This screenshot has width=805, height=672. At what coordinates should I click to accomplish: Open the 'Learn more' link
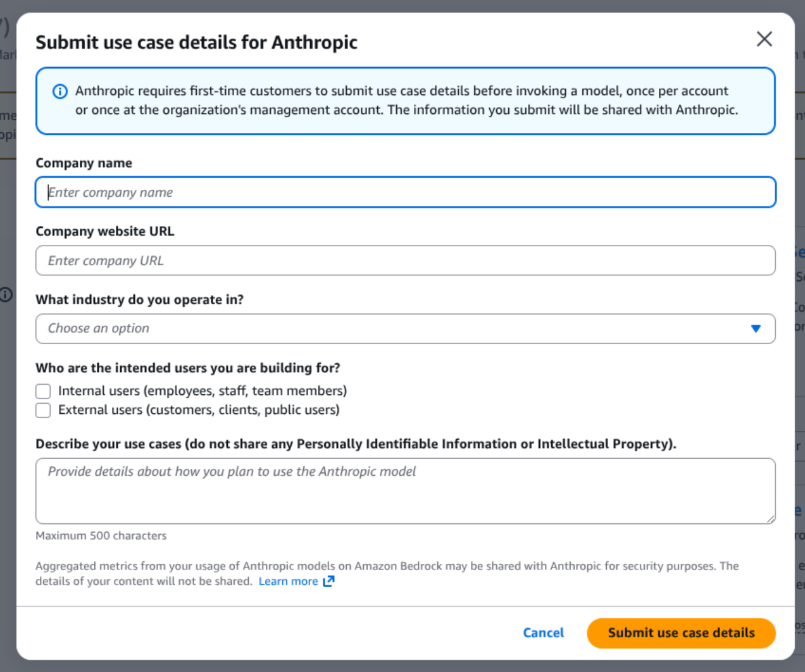point(289,581)
